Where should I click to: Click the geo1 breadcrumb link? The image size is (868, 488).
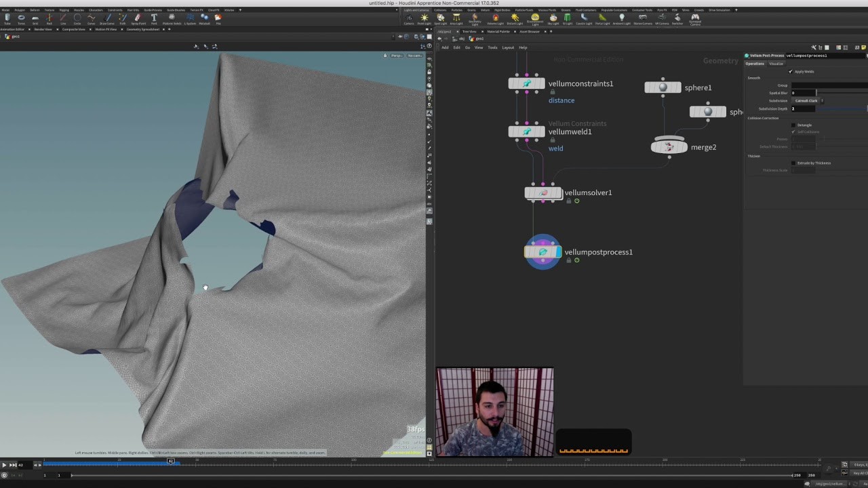pyautogui.click(x=479, y=39)
